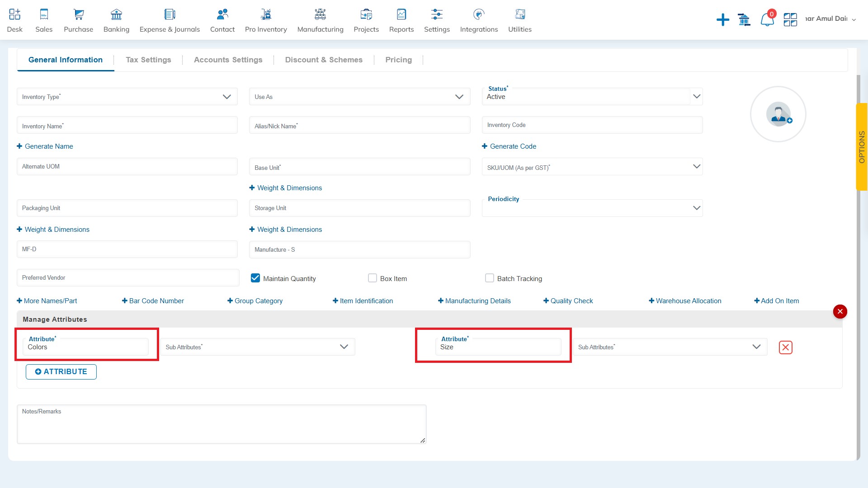Open the Reports module icon

pyautogui.click(x=401, y=14)
